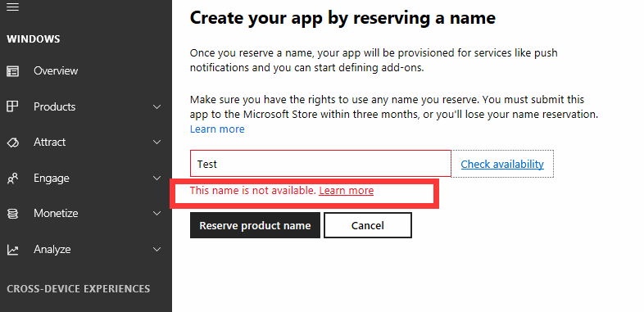This screenshot has height=312, width=644.
Task: Click the Reserve product name button
Action: pyautogui.click(x=255, y=225)
